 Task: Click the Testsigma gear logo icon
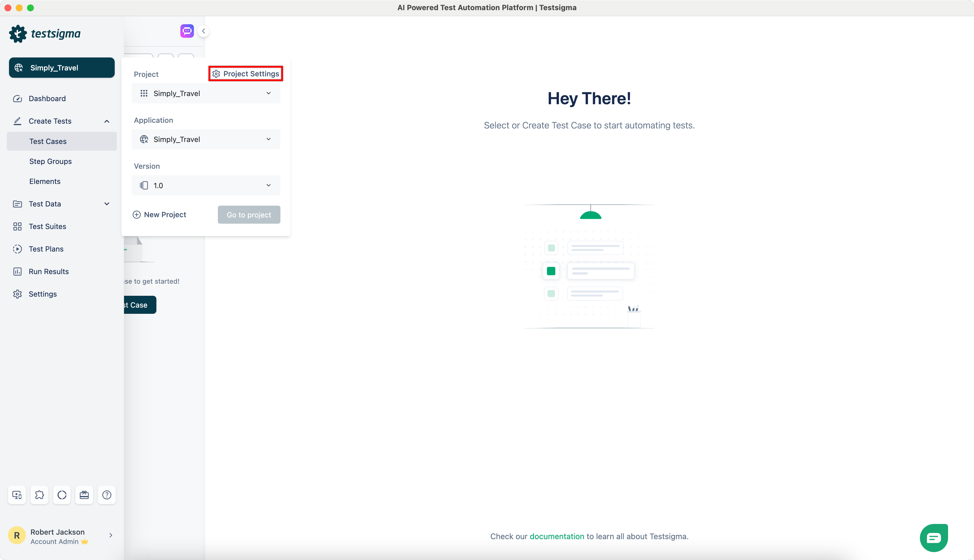[18, 34]
